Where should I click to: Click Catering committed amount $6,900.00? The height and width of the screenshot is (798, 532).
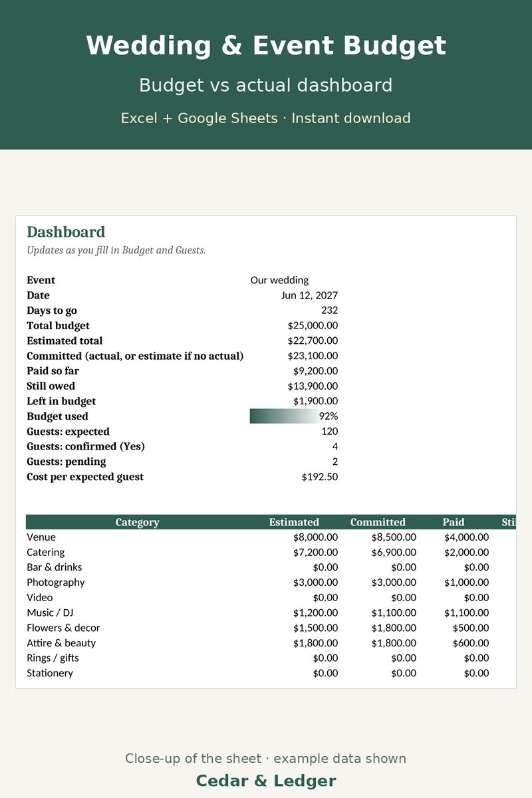(x=394, y=552)
